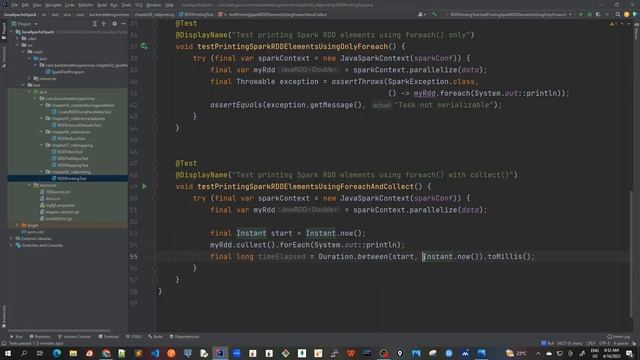Open the Version Control tool window
The image size is (640, 360).
(x=74, y=337)
